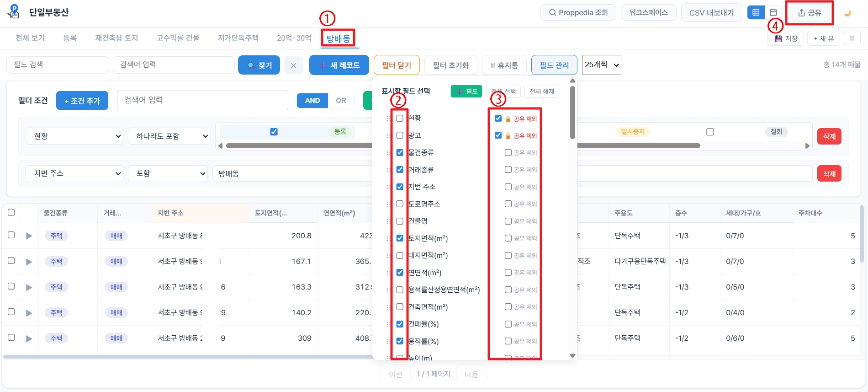
Task: Toggle the 등록 status filter checkbox
Action: (x=274, y=132)
